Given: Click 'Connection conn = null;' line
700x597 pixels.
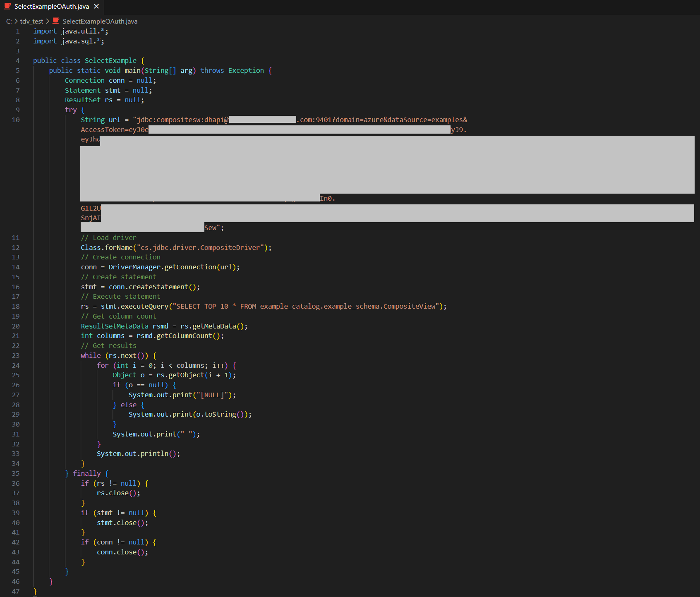Looking at the screenshot, I should 110,81.
